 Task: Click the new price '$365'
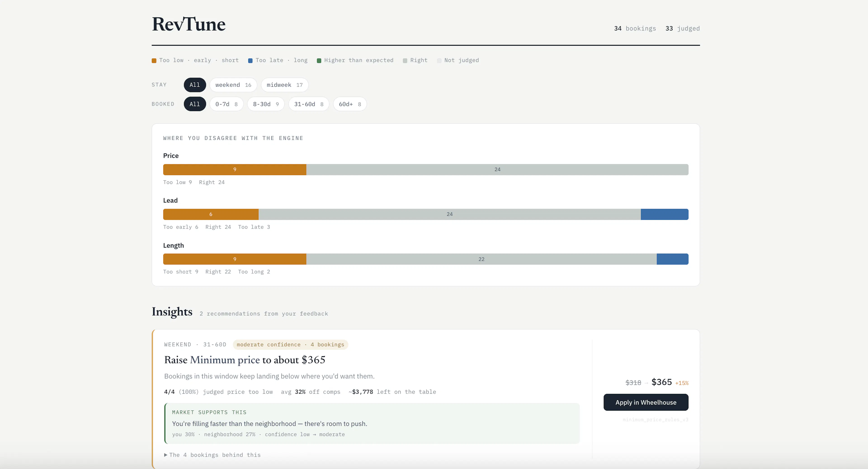(x=661, y=382)
